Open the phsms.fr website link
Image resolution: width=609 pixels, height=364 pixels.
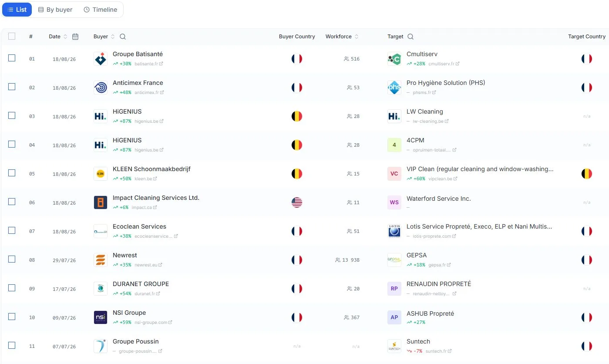[x=424, y=93]
